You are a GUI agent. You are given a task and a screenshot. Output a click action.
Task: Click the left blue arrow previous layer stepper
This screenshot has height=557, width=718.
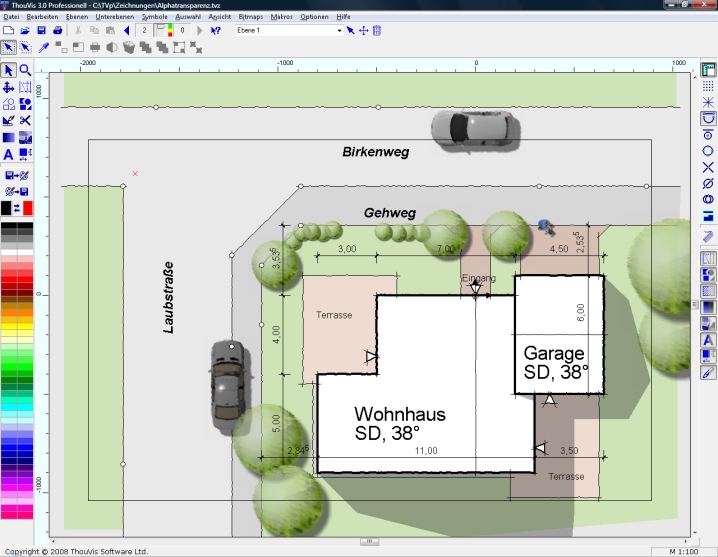(126, 31)
